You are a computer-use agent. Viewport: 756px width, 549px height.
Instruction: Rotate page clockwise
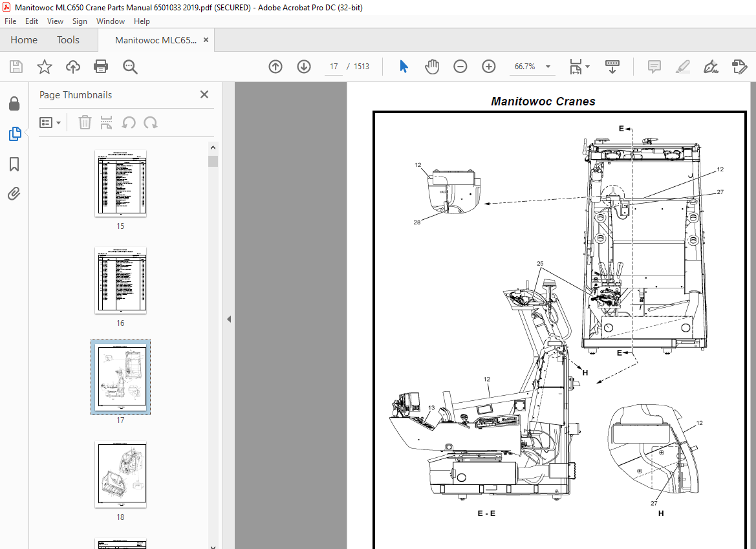point(151,122)
